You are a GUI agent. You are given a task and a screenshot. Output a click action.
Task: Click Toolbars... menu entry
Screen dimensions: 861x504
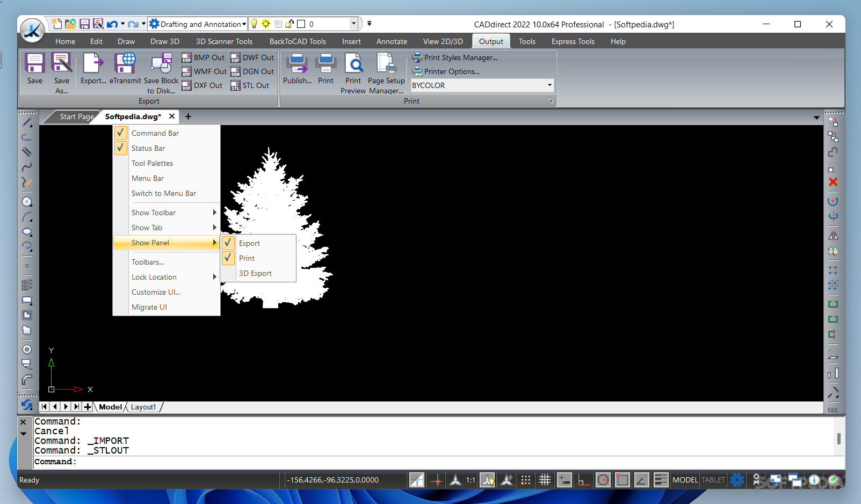[167, 262]
